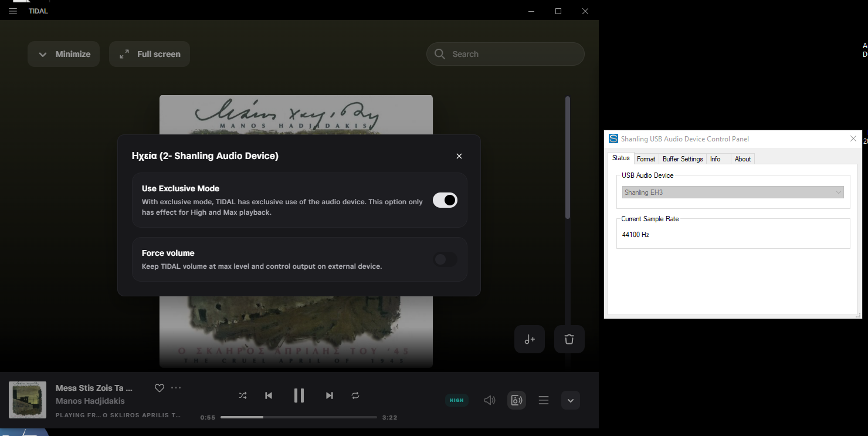Skip to the previous track
Image resolution: width=868 pixels, height=436 pixels.
click(x=269, y=396)
